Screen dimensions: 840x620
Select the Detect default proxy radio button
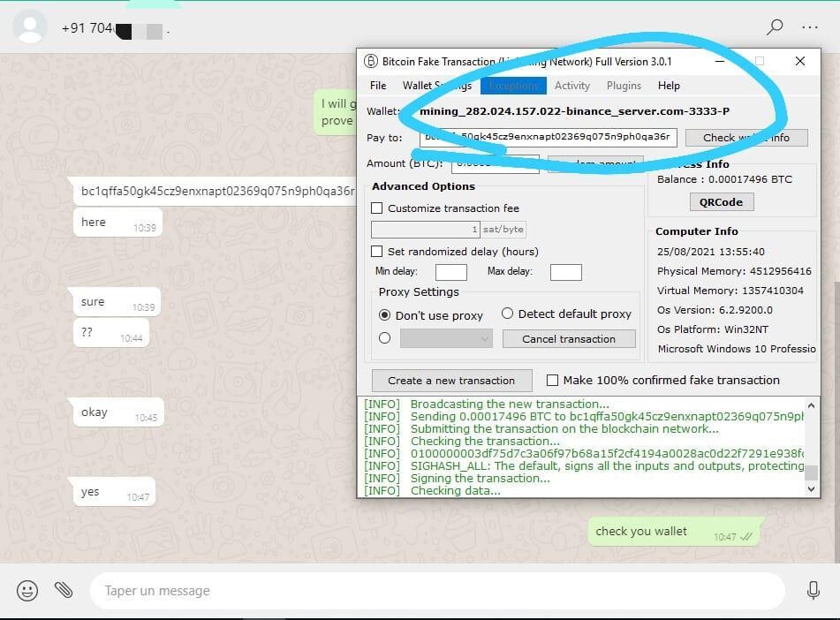pos(507,314)
